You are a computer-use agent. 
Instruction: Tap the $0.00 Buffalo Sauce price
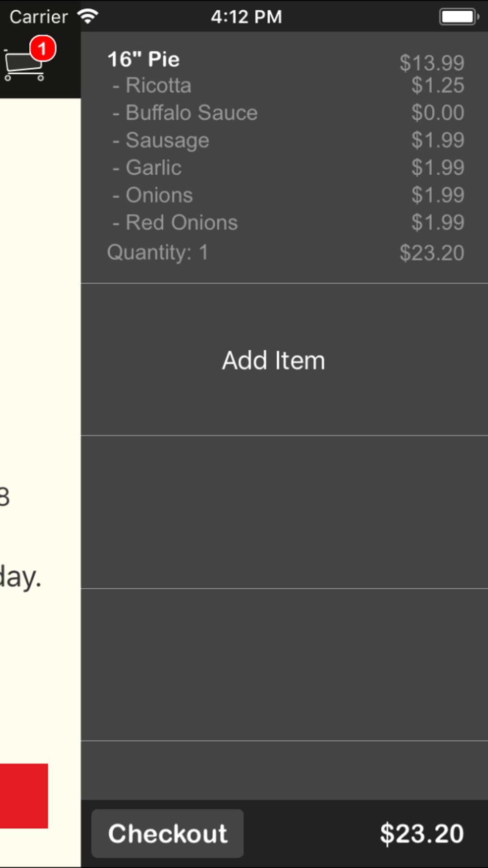tap(437, 113)
